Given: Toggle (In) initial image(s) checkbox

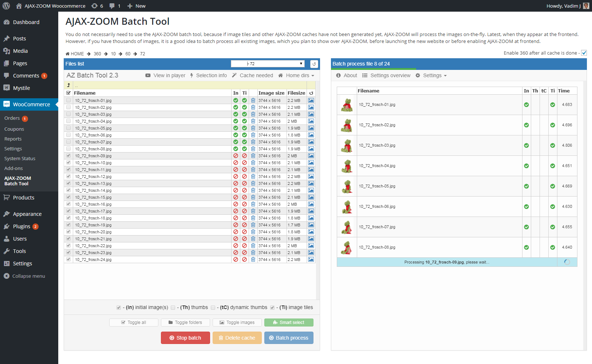Looking at the screenshot, I should (x=119, y=308).
